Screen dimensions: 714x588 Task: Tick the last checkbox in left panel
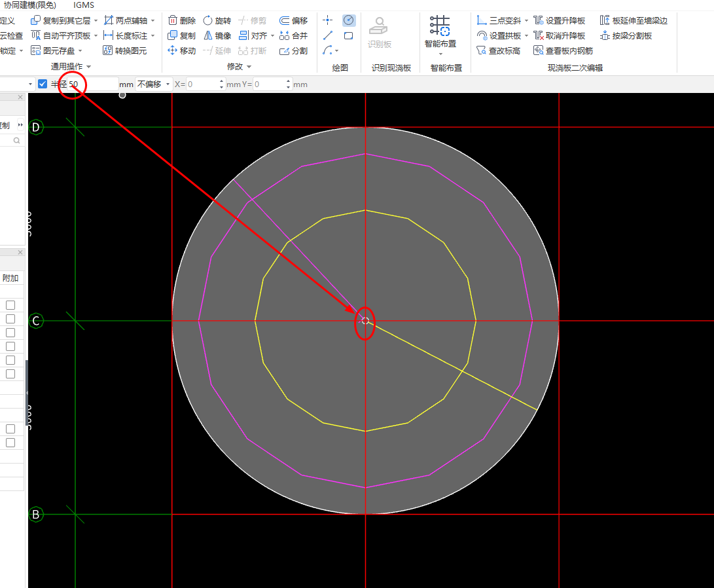coord(10,443)
